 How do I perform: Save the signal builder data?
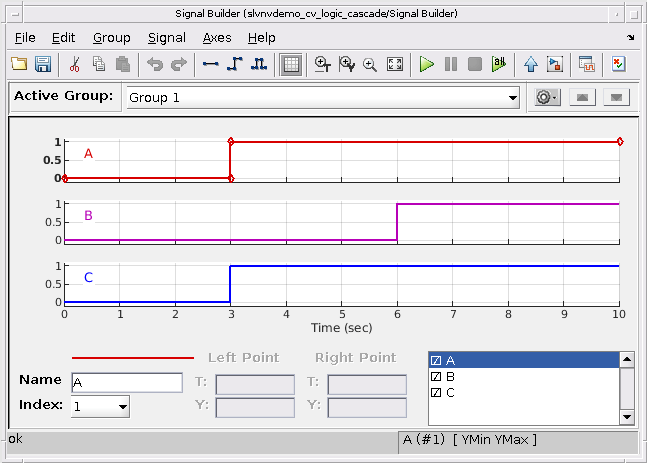pyautogui.click(x=43, y=64)
